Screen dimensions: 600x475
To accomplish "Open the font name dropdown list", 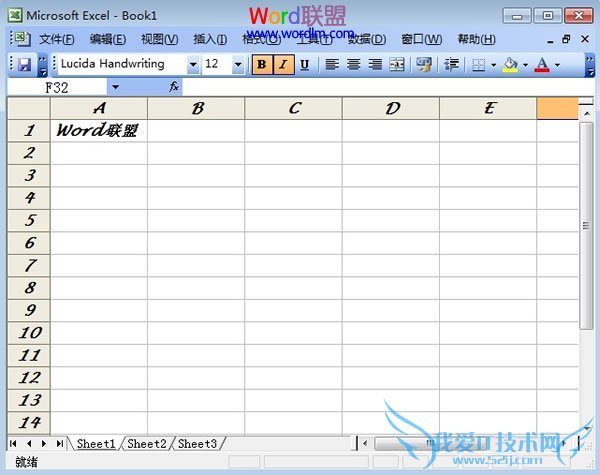I will [193, 64].
